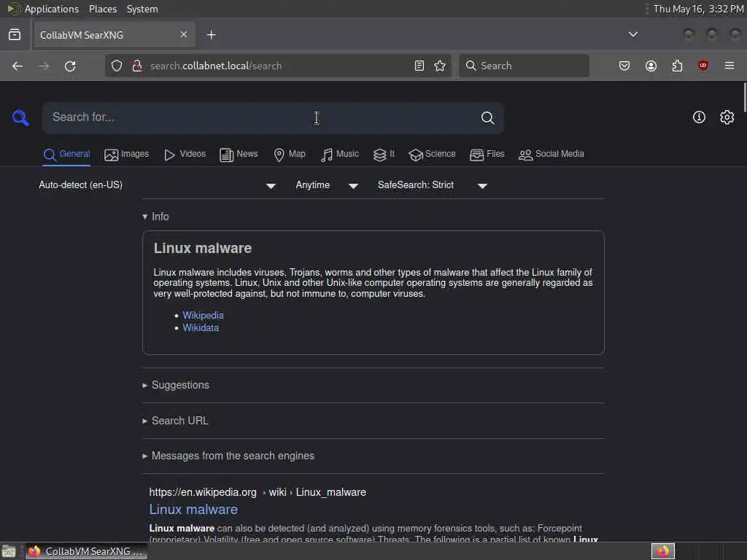Click the SearXNG magnifier logo

click(20, 117)
